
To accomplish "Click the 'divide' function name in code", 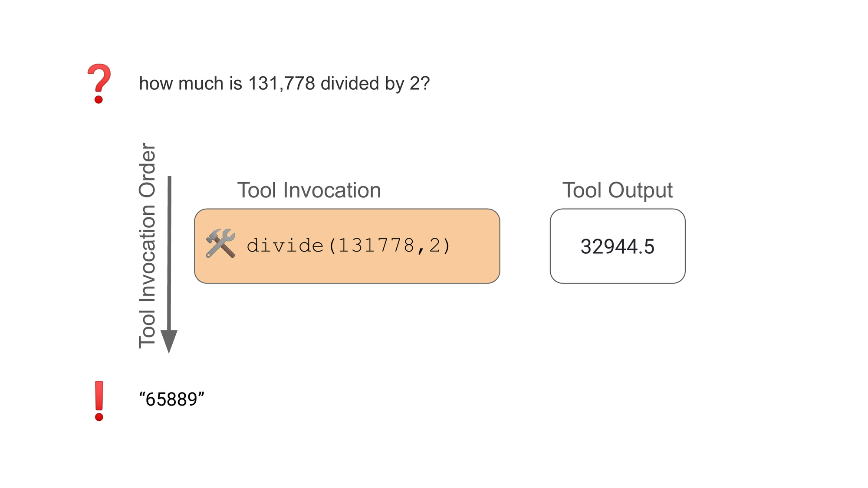I will (285, 246).
